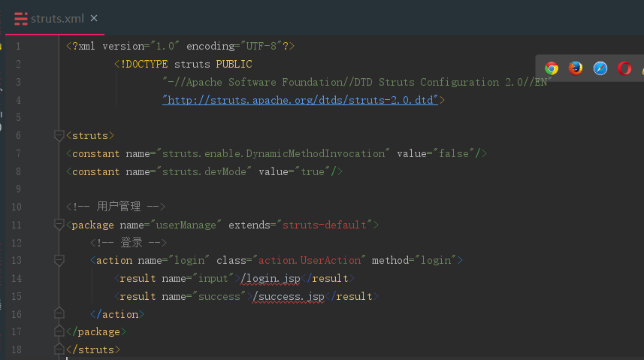Click the /login.jsp result path

[x=271, y=278]
